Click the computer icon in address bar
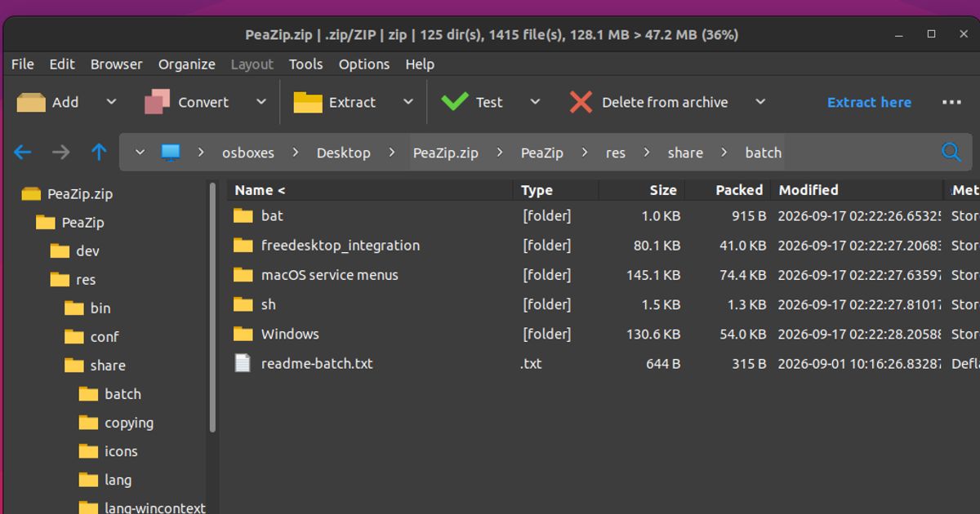This screenshot has height=514, width=980. tap(170, 152)
